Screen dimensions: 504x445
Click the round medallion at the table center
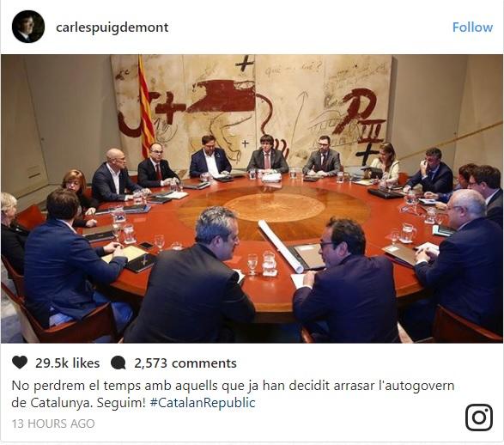tap(275, 207)
